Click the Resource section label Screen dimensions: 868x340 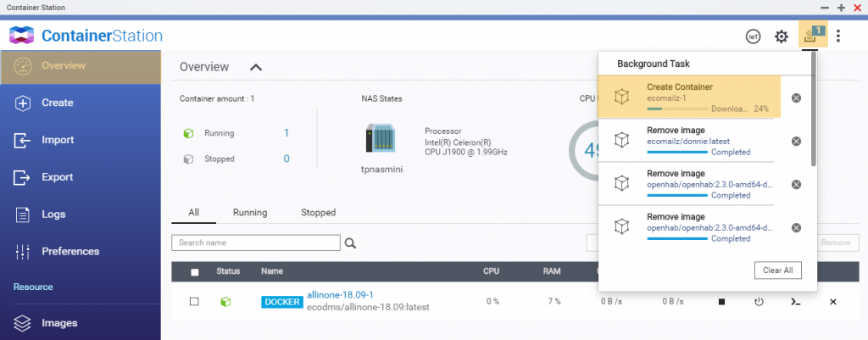(33, 287)
